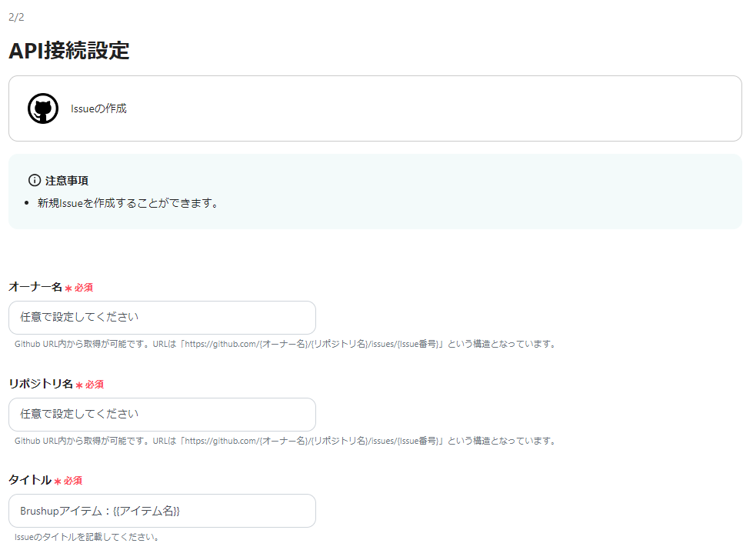Select the タイトル input containing Brushupアイテム

[162, 511]
